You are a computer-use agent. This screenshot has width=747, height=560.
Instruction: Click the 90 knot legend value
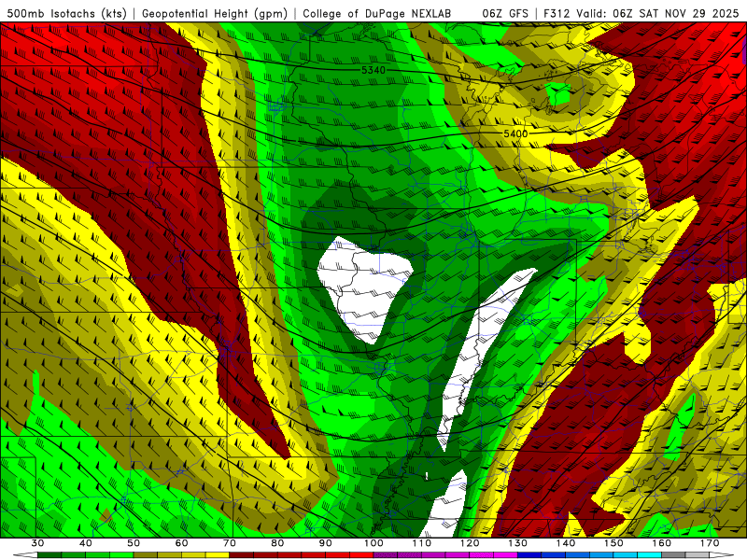coord(326,543)
